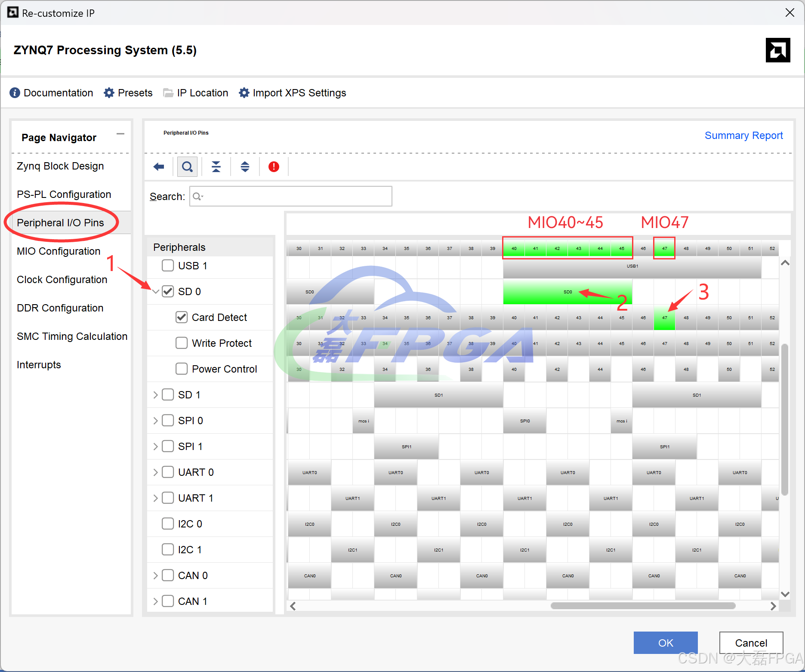The height and width of the screenshot is (672, 805).
Task: Toggle the search magnifier toolbar icon
Action: (187, 166)
